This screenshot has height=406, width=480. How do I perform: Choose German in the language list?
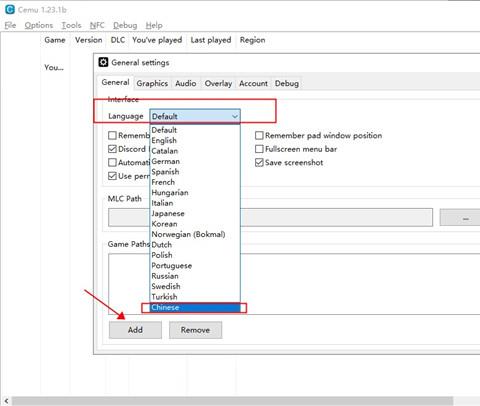point(195,161)
